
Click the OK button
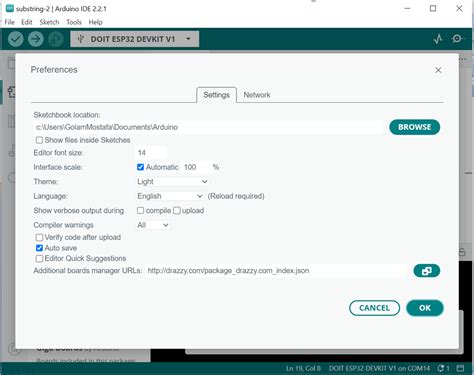[425, 308]
